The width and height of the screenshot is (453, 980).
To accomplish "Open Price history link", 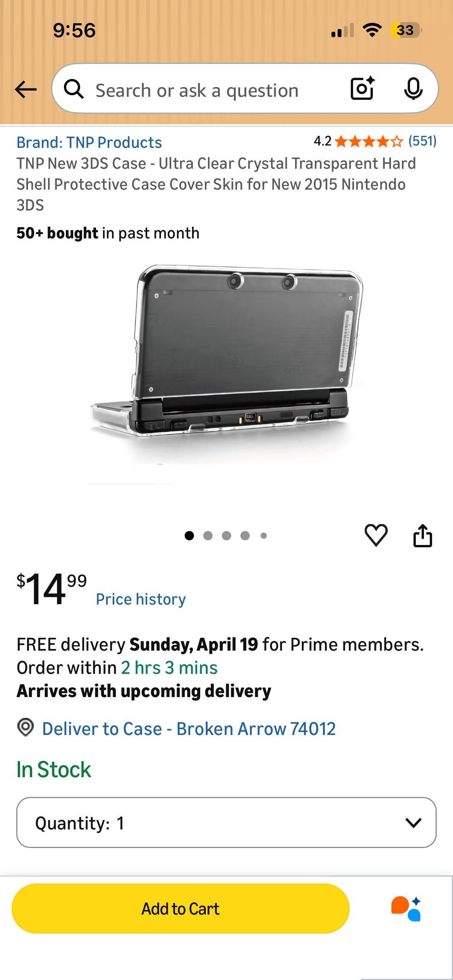I will (141, 599).
